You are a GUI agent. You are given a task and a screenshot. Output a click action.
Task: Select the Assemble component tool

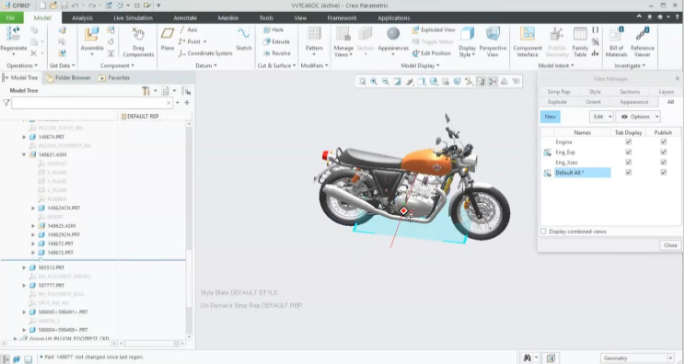(92, 34)
